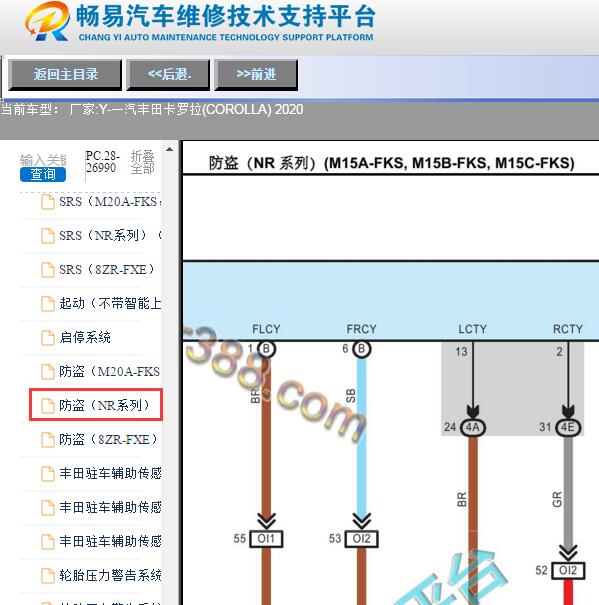Click the FLCY terminal label
Screen dimensions: 599x605
tap(266, 329)
